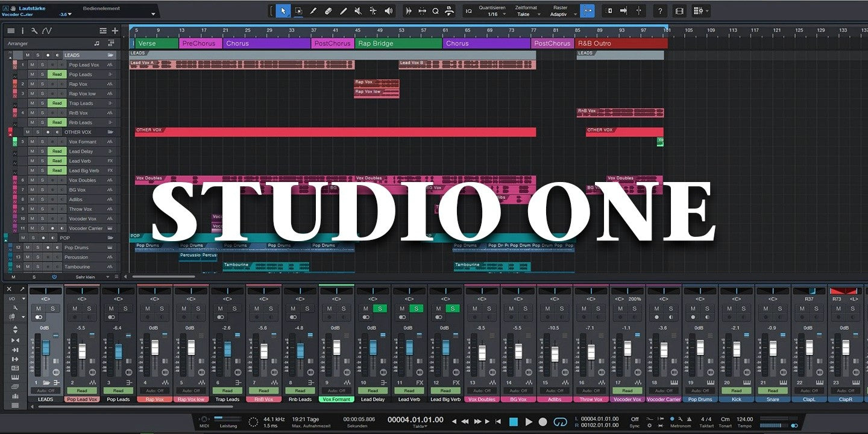868x434 pixels.
Task: Click the Chorus arranger section marker after PreChorus
Action: point(266,43)
